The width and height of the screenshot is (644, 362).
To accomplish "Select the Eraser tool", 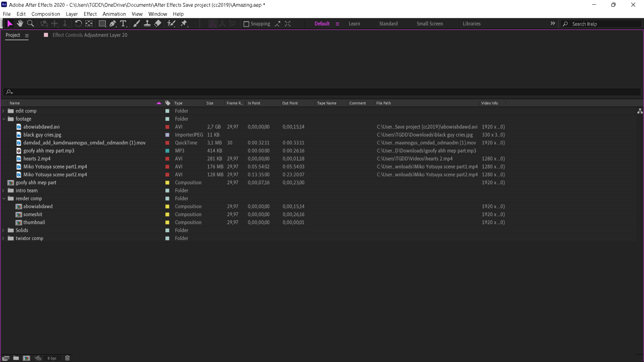I will click(158, 24).
